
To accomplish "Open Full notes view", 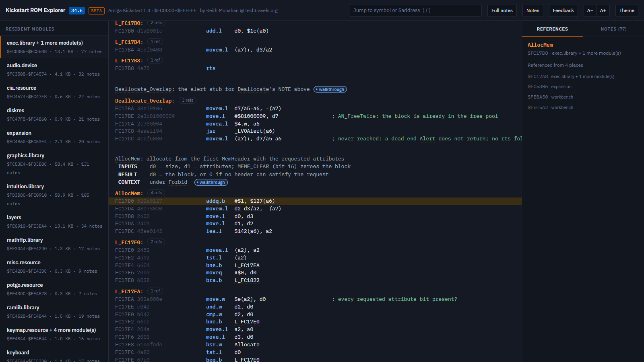I will [502, 10].
